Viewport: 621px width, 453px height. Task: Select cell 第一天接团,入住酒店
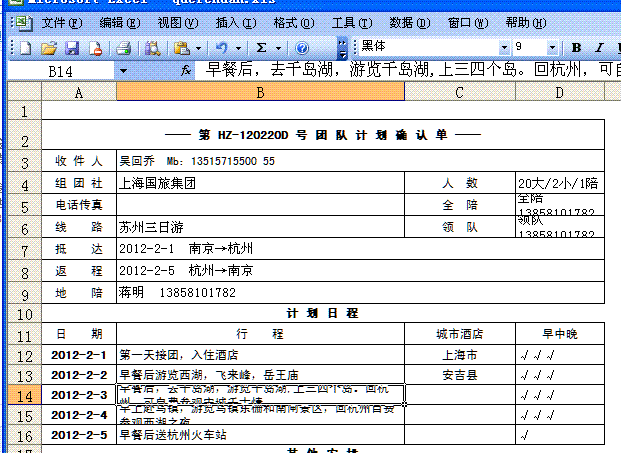coord(260,355)
